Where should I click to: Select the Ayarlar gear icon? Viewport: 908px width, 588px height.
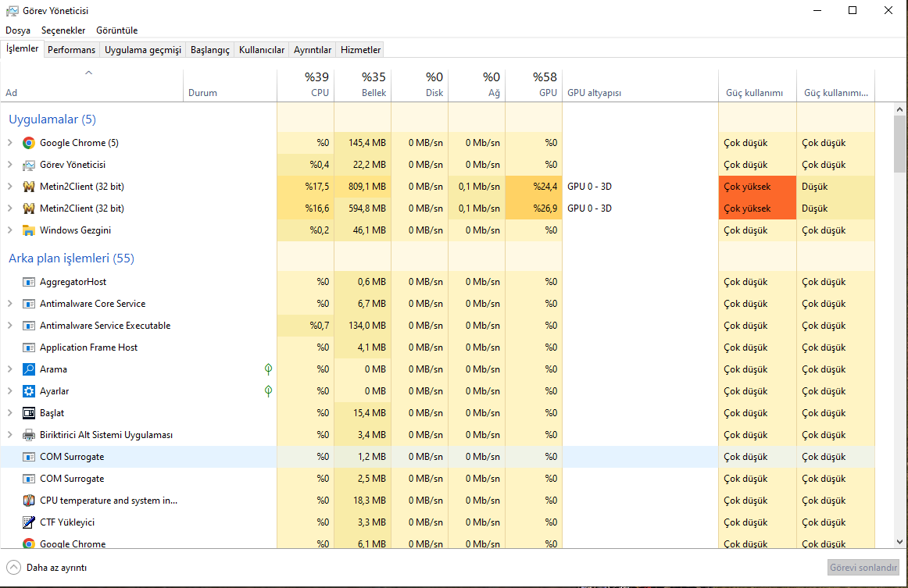(x=29, y=391)
